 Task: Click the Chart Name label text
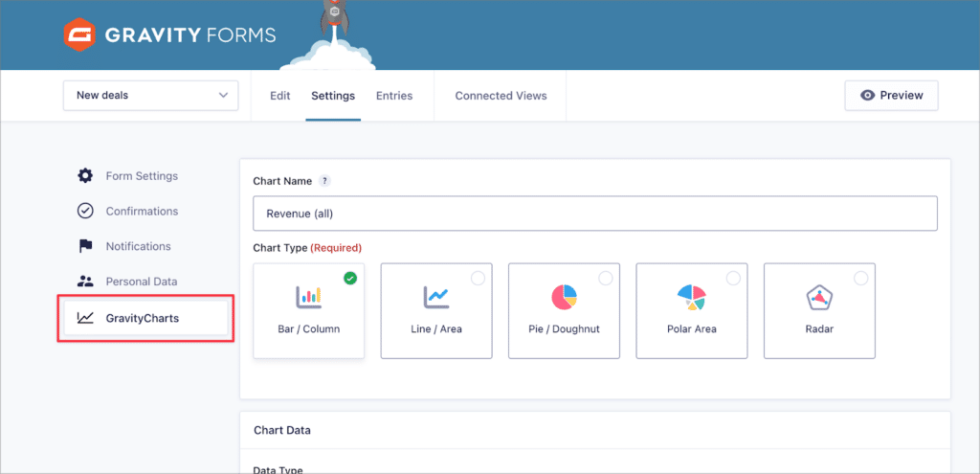(282, 181)
